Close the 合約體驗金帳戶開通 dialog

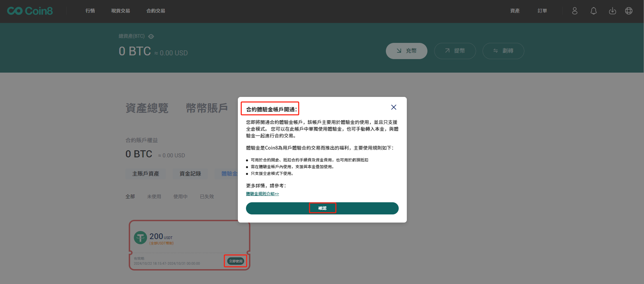(x=393, y=107)
